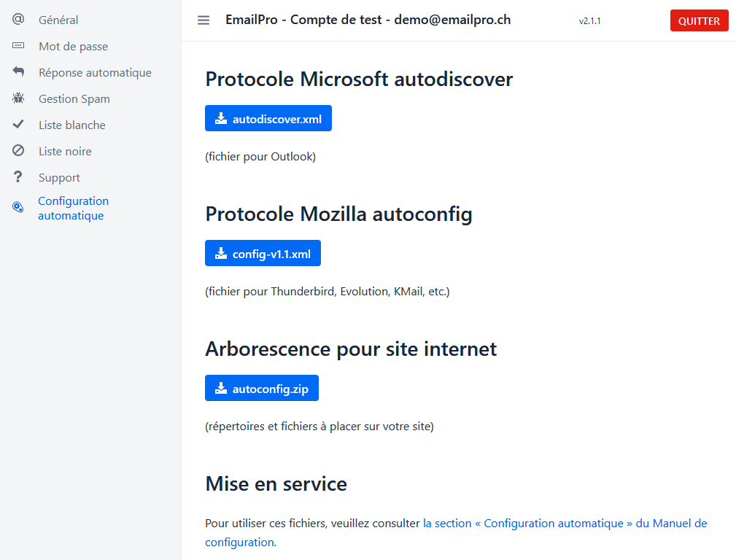Select the checkmark icon next to Liste blanche
Image resolution: width=736 pixels, height=560 pixels.
[17, 124]
